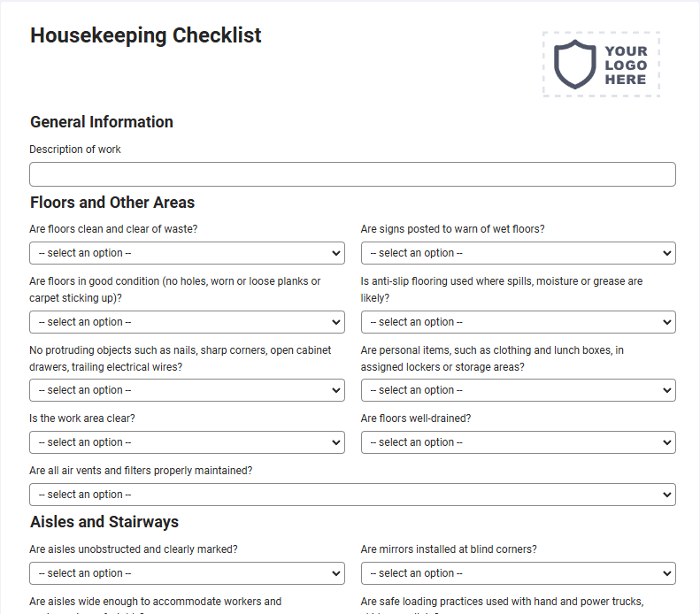The image size is (700, 614).
Task: Expand the wet floor signs dropdown
Action: (519, 253)
